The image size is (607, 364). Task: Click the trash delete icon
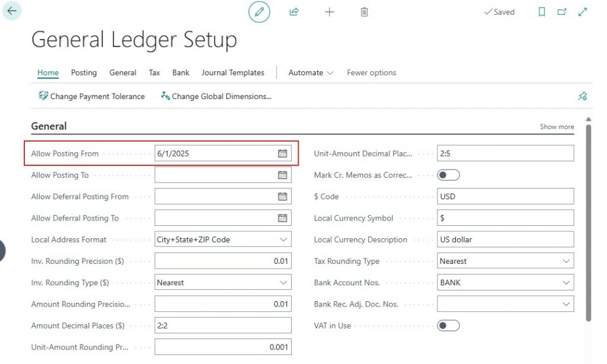tap(365, 12)
